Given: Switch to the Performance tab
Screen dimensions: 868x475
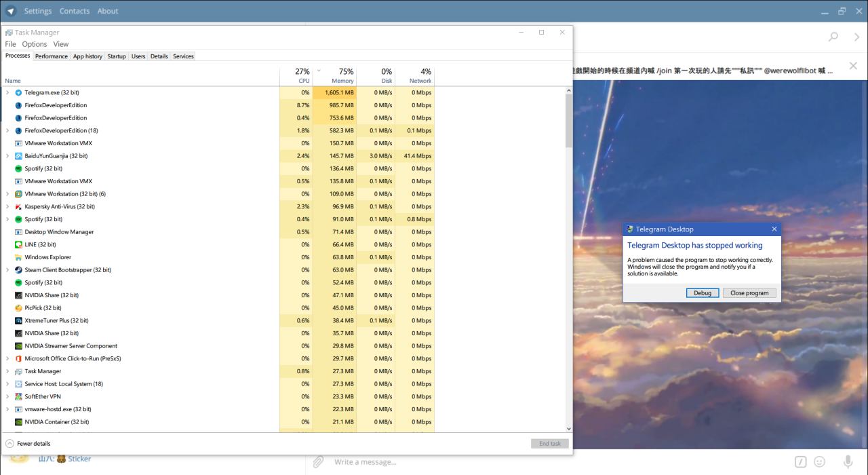Looking at the screenshot, I should pos(52,56).
